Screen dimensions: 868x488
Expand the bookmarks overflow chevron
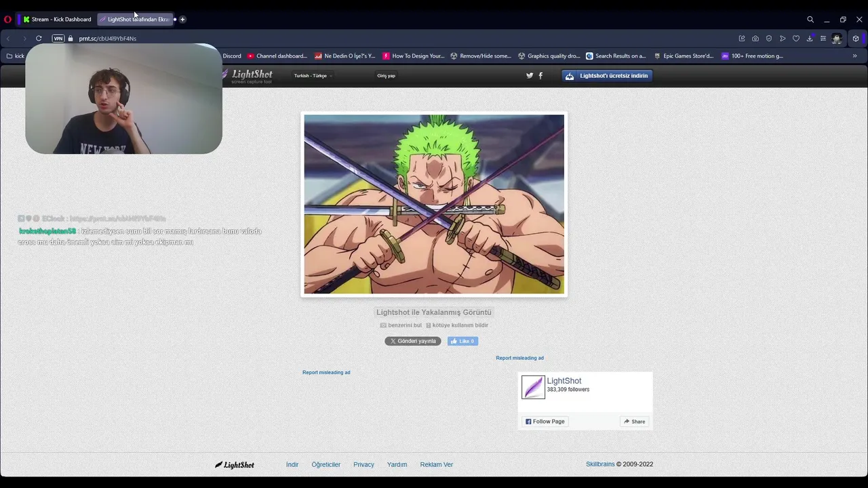[x=854, y=56]
